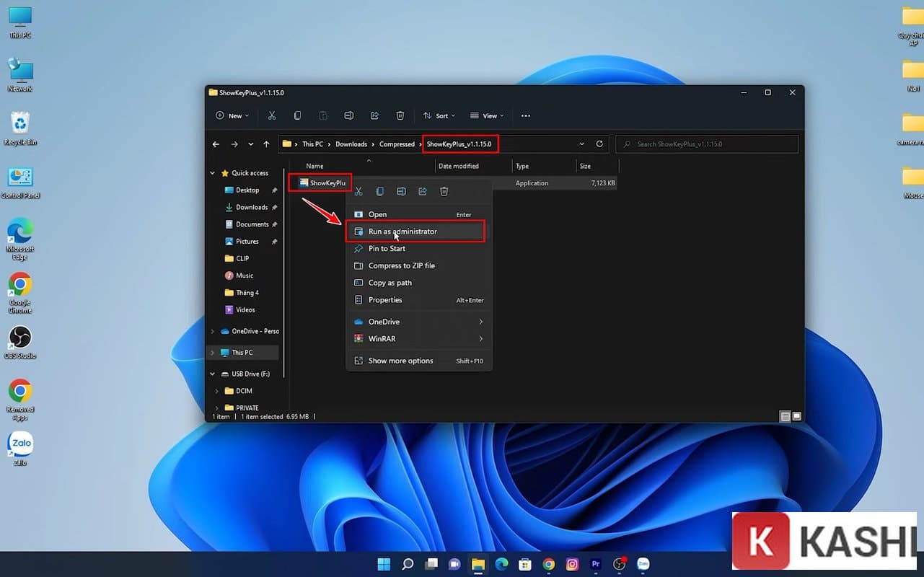This screenshot has width=924, height=577.
Task: Open Zalo desktop icon
Action: pyautogui.click(x=20, y=449)
